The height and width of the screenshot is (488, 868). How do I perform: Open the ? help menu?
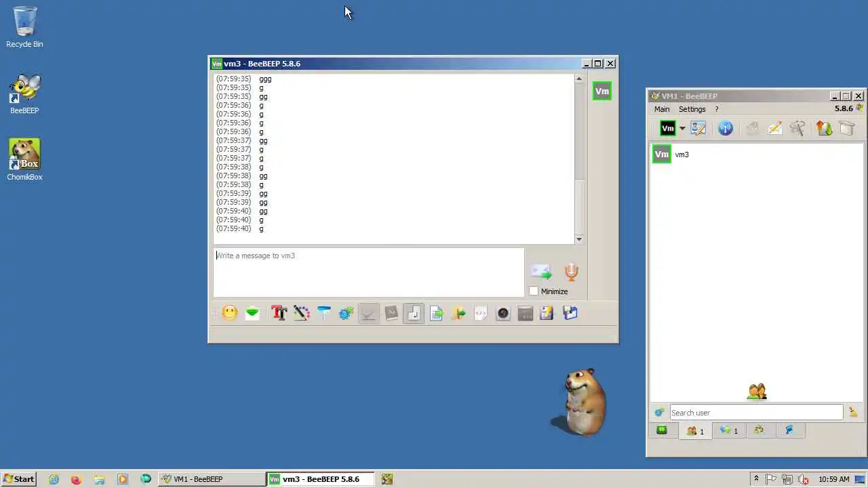click(717, 109)
